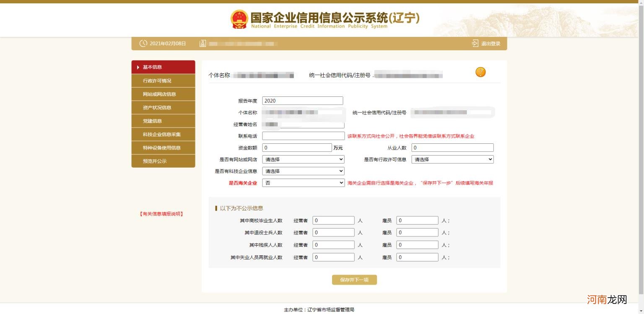
Task: Open the 行政许可情况 section
Action: pyautogui.click(x=163, y=80)
